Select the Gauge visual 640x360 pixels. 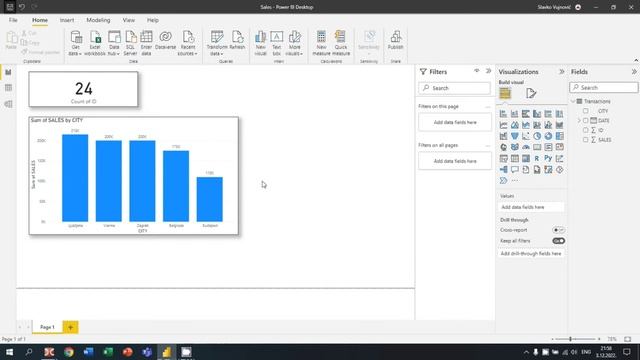526,147
